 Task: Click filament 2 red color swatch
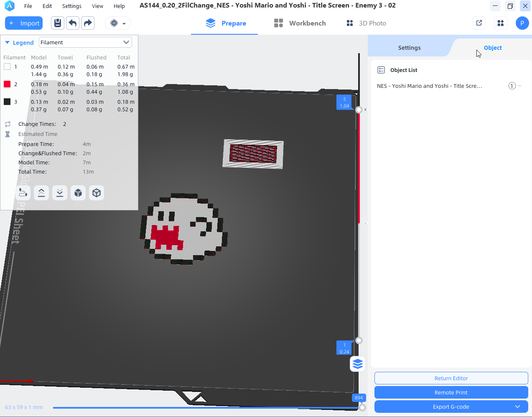7,84
